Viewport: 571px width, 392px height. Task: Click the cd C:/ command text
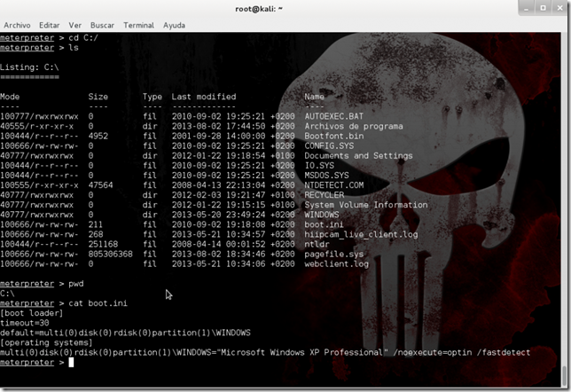point(83,37)
